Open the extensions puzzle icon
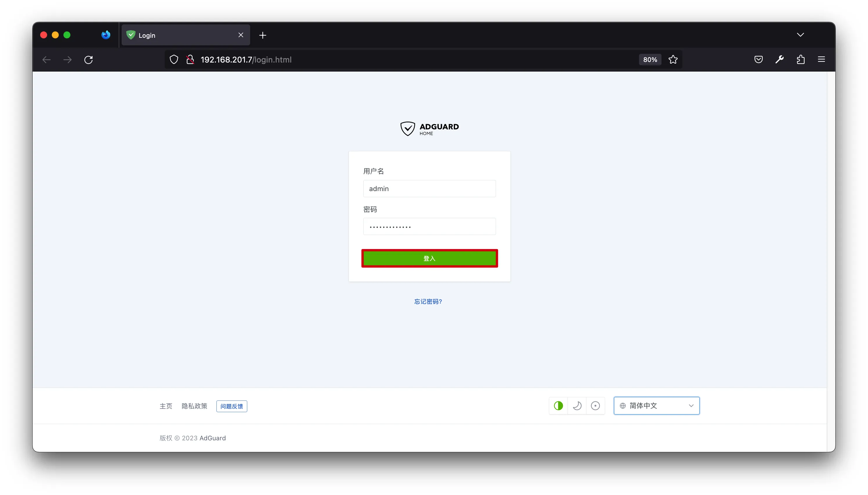This screenshot has height=495, width=868. 800,60
